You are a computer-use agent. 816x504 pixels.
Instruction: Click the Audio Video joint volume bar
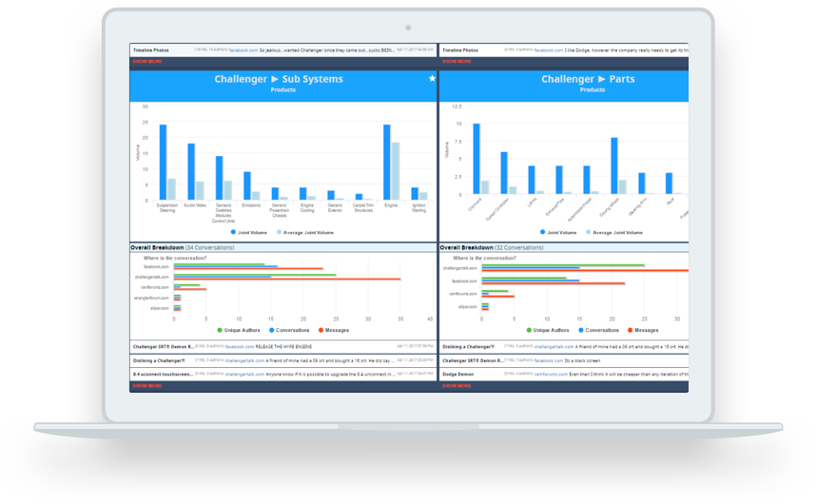point(191,171)
